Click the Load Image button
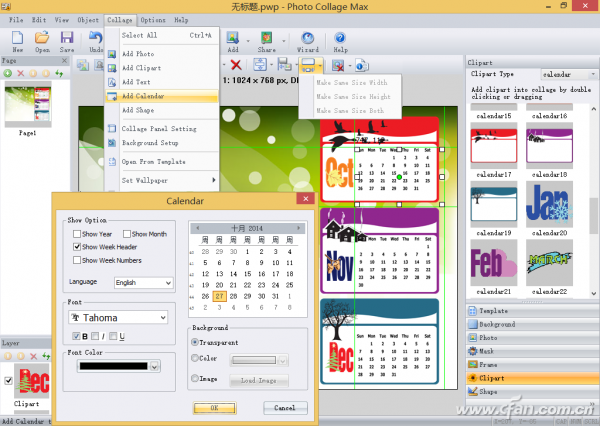The image size is (600, 426). 259,380
